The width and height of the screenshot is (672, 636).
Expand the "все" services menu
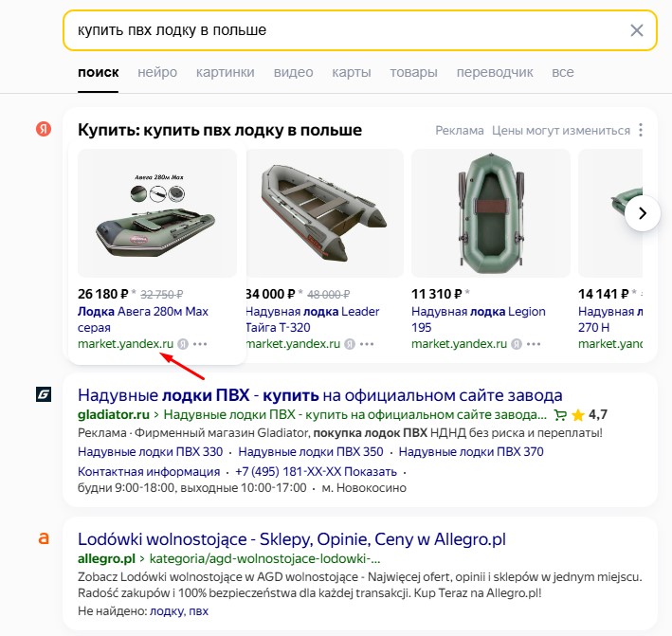tap(563, 72)
